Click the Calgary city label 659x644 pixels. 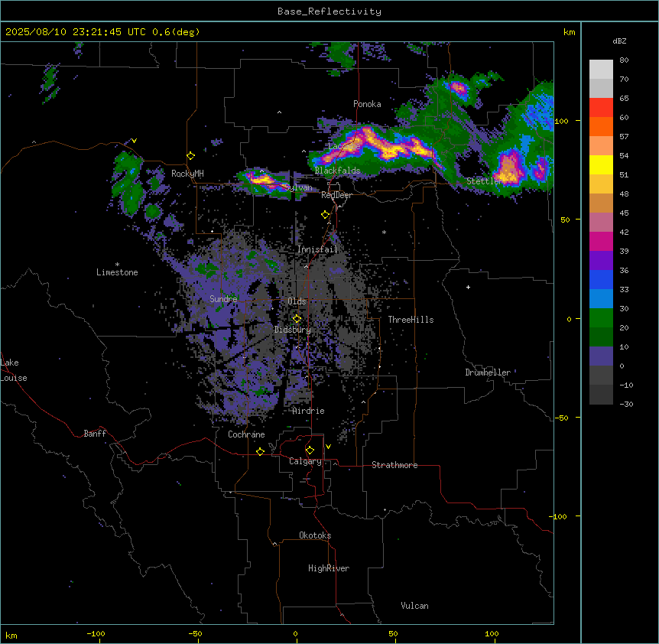pyautogui.click(x=306, y=461)
